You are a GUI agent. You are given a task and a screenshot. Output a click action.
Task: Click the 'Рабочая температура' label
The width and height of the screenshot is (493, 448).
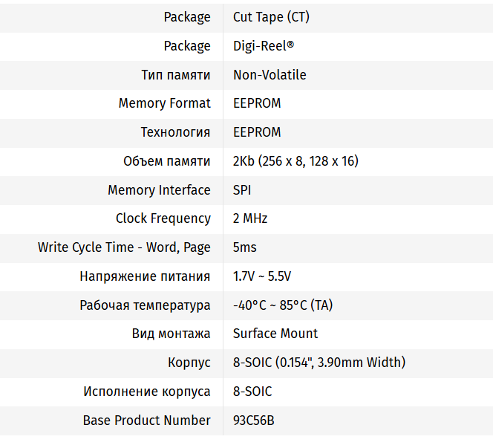coord(145,305)
